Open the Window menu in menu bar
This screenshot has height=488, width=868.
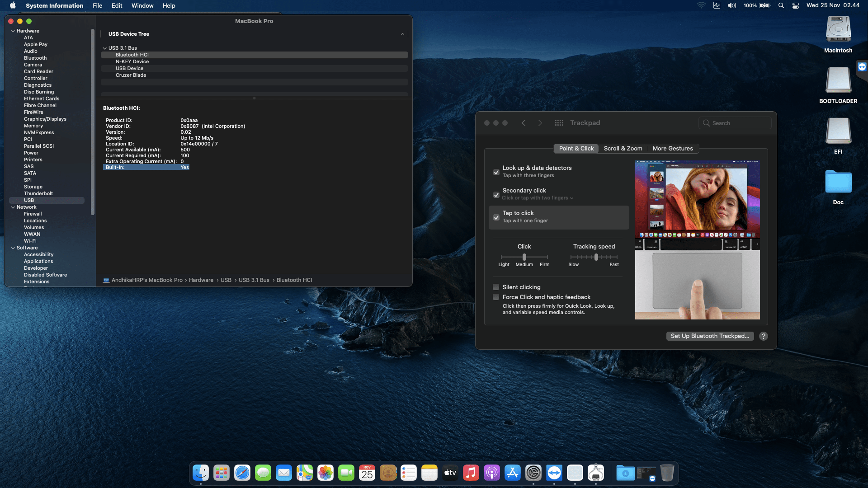(142, 5)
